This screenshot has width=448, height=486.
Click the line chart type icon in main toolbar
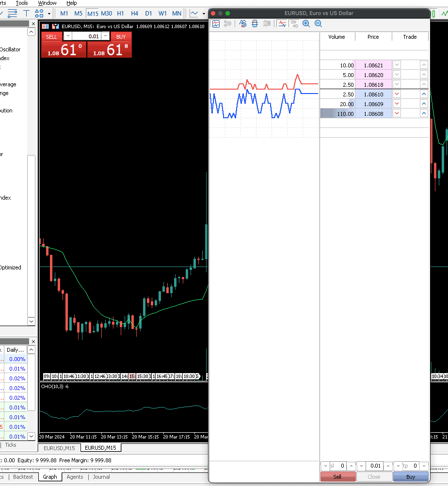194,14
